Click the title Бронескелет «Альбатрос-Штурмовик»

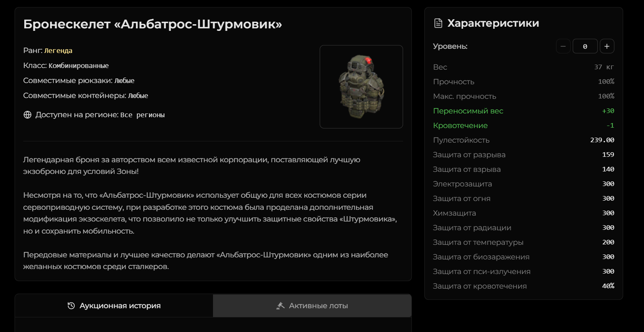pyautogui.click(x=153, y=24)
